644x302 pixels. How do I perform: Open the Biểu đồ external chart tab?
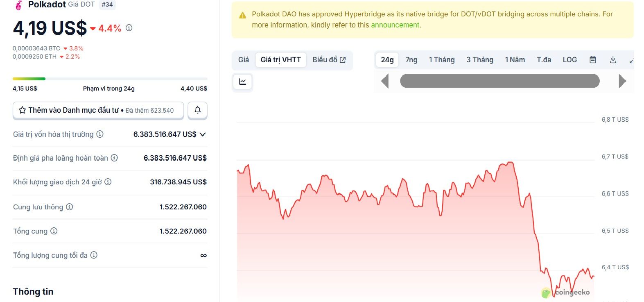pos(329,60)
